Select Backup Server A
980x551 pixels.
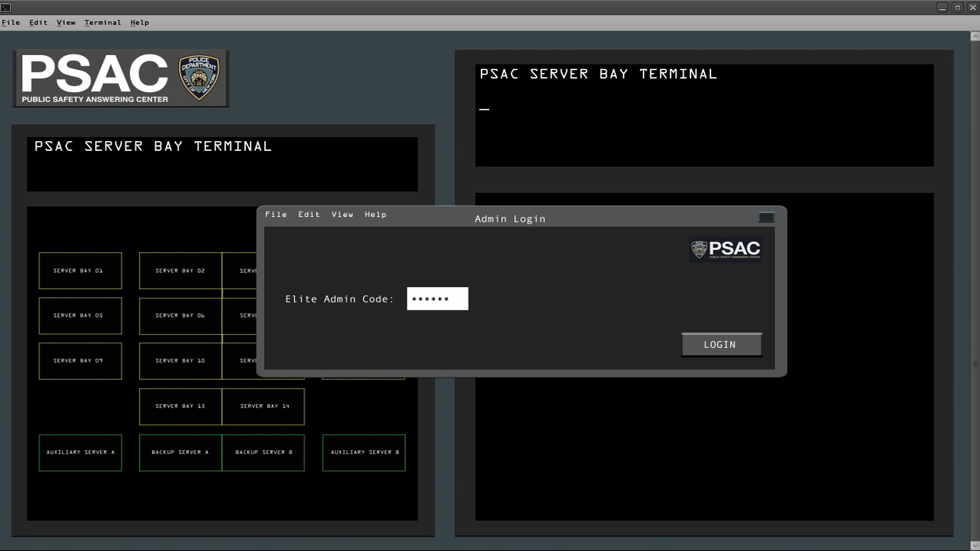[x=180, y=453]
